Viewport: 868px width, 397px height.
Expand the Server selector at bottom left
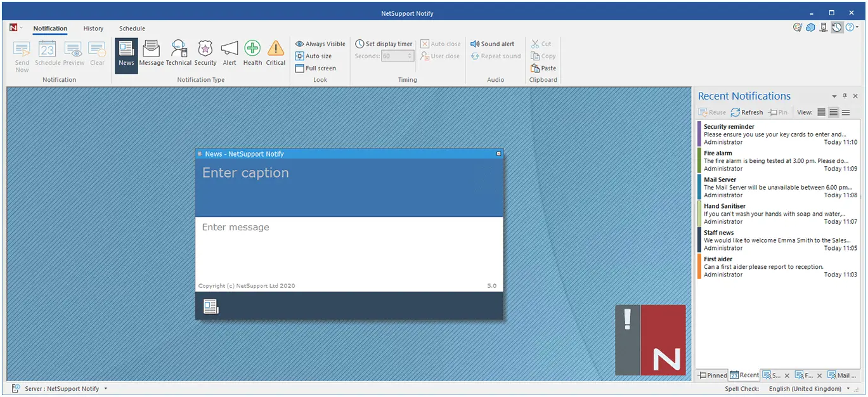(106, 388)
